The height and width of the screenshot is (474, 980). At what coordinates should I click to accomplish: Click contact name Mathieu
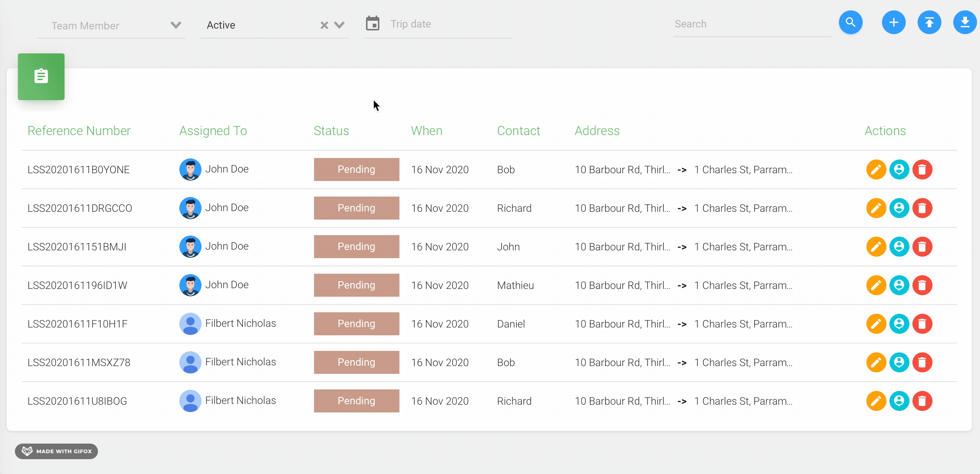pyautogui.click(x=515, y=286)
